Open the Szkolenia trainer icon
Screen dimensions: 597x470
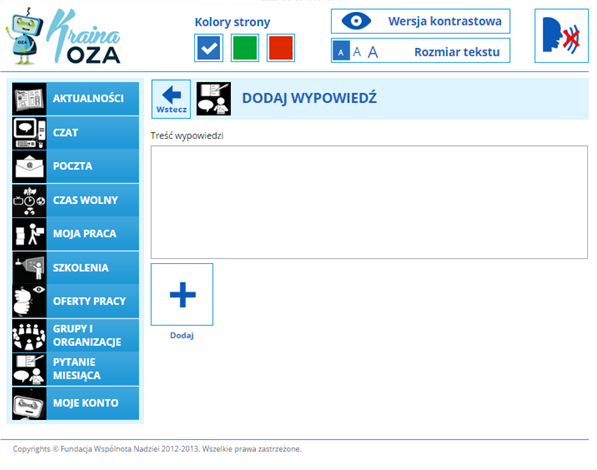pos(29,268)
